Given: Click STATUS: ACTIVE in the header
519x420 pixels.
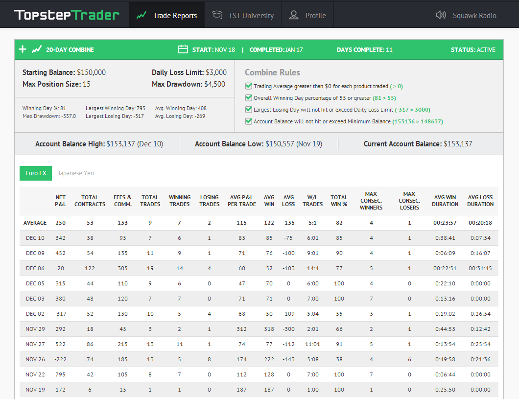Looking at the screenshot, I should (473, 49).
